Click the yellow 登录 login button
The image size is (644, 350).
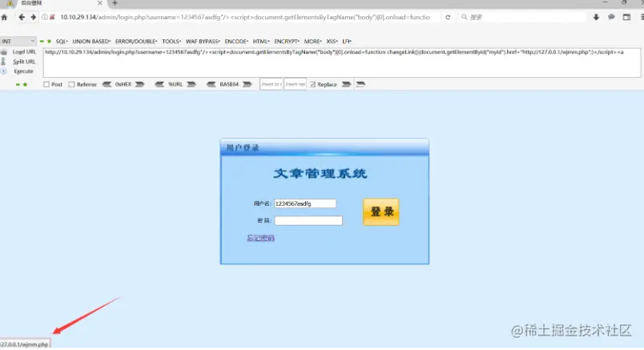pyautogui.click(x=380, y=212)
